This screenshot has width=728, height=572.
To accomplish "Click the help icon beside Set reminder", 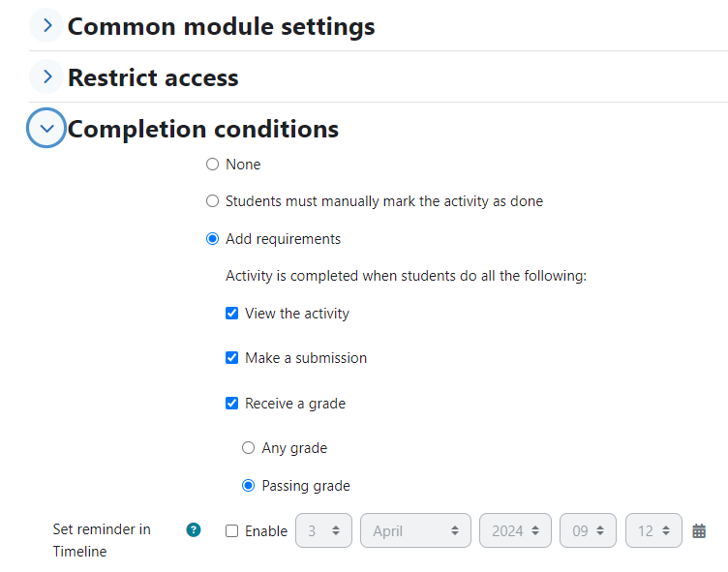I will point(194,529).
